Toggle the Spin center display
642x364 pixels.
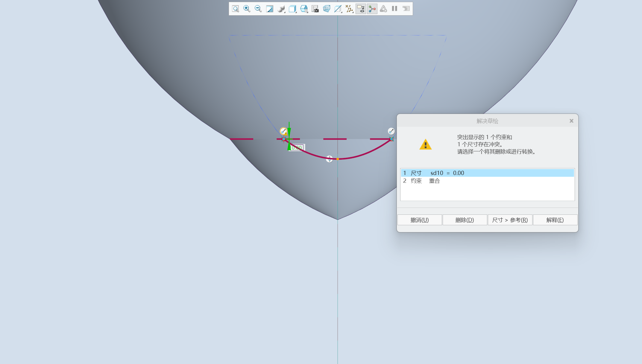pyautogui.click(x=372, y=9)
